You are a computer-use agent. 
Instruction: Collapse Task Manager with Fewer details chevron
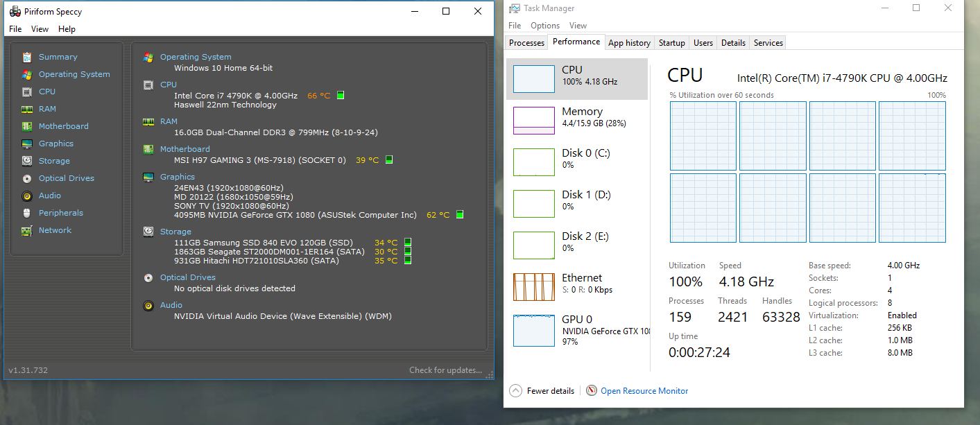click(x=515, y=390)
